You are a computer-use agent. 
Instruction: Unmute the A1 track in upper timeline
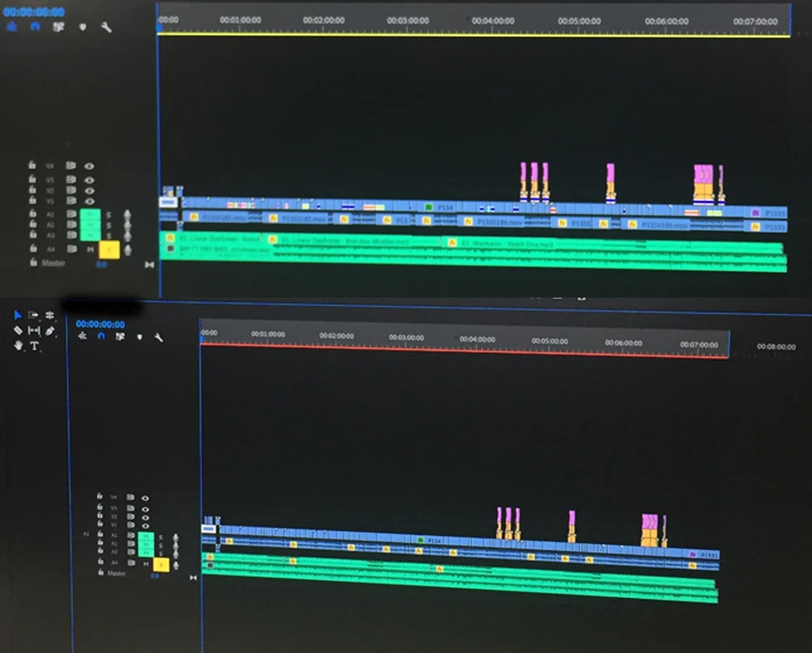(90, 214)
